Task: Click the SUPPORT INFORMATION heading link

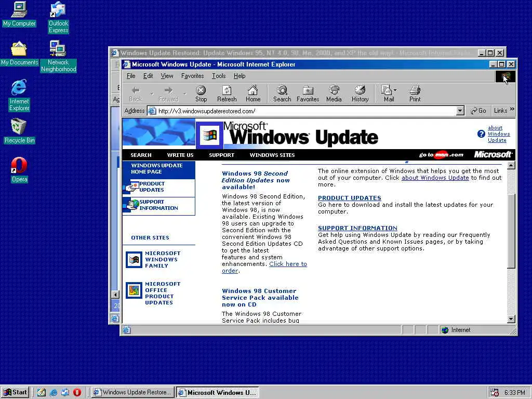Action: (357, 229)
